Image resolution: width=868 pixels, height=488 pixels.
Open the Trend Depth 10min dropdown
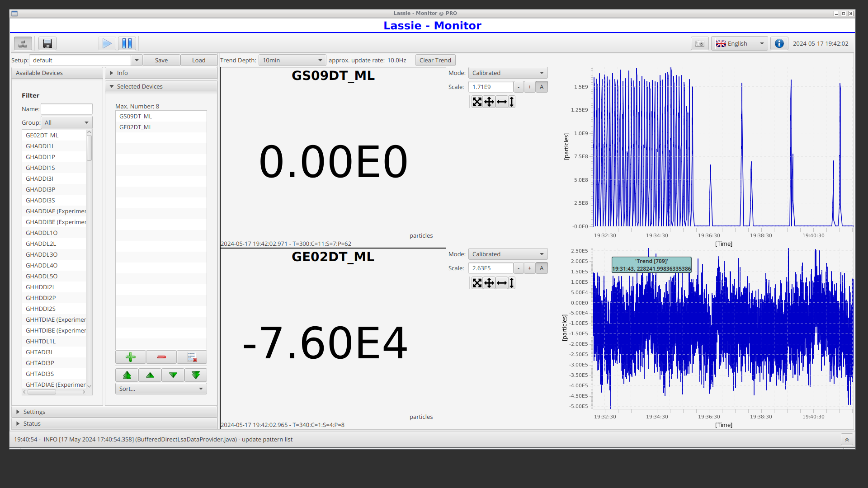(292, 60)
